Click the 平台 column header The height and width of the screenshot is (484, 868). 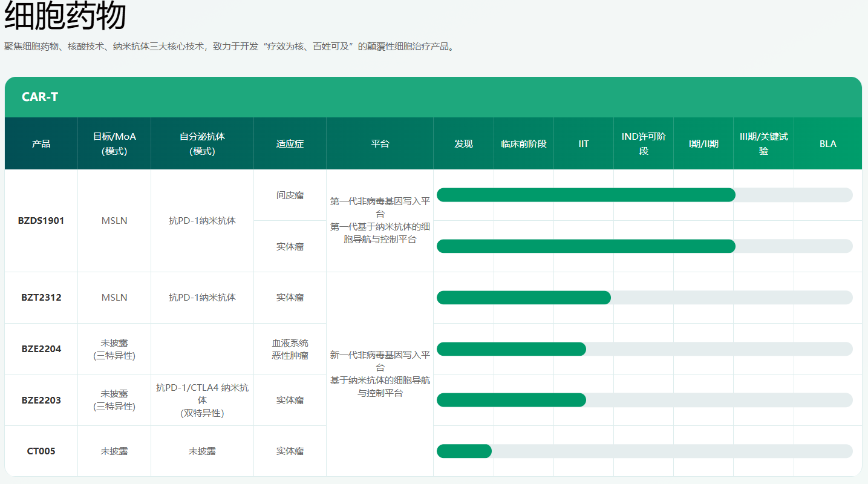coord(380,144)
